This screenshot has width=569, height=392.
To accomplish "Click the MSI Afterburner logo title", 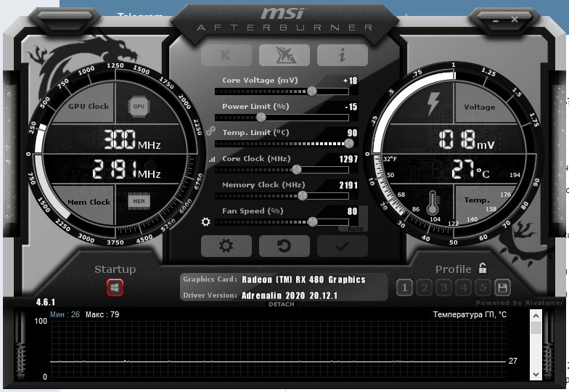I will tap(284, 19).
